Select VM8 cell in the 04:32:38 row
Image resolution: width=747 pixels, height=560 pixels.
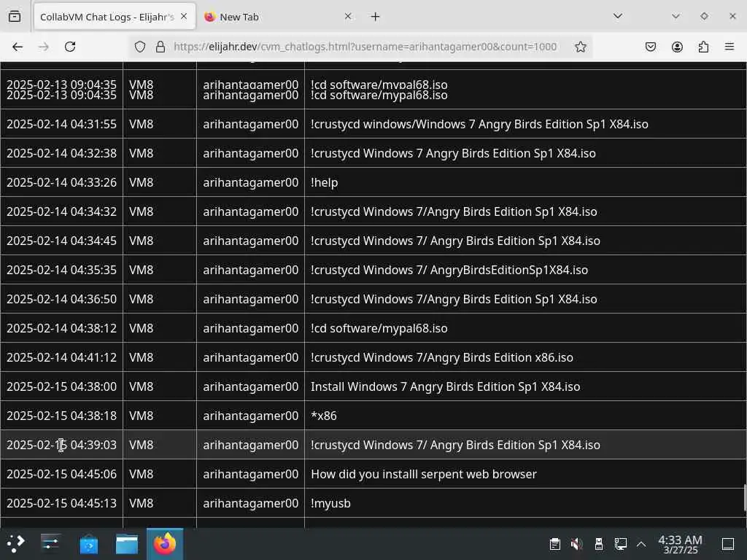tap(160, 153)
